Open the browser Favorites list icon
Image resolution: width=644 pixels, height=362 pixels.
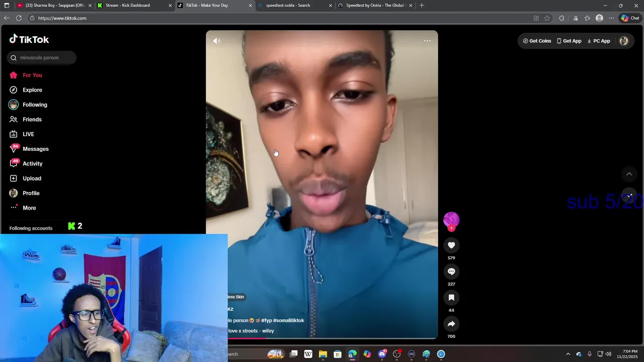(587, 18)
